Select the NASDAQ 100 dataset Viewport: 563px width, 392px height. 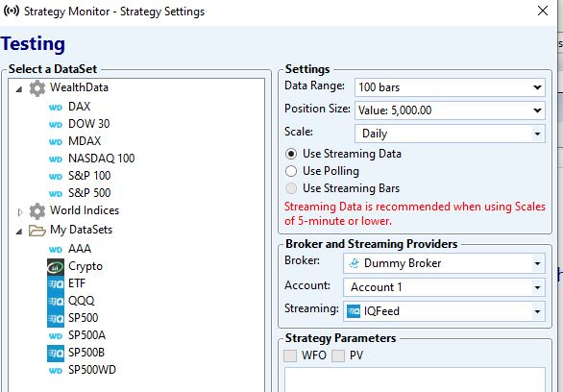pos(102,159)
